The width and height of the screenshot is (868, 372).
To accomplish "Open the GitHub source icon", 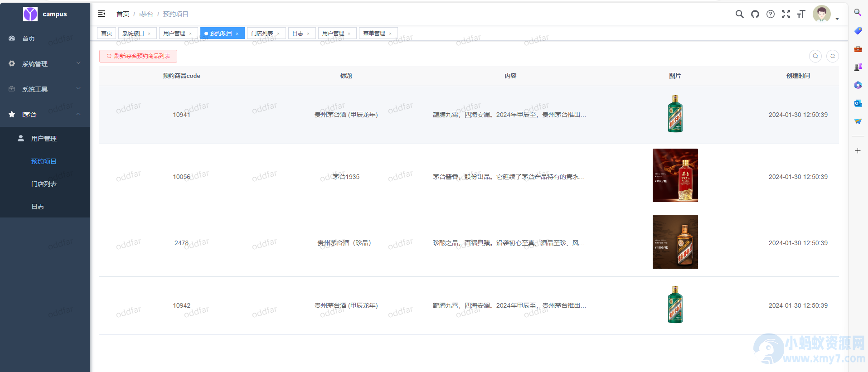I will click(x=755, y=14).
